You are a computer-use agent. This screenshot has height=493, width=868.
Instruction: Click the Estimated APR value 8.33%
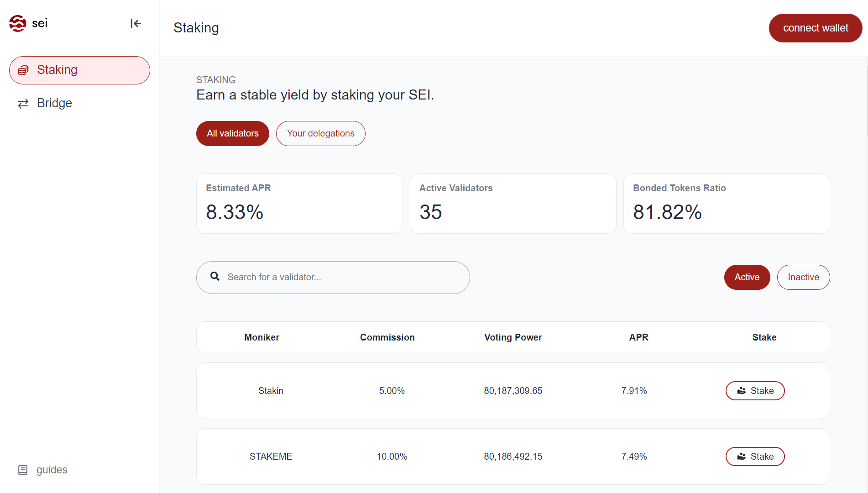pos(235,212)
